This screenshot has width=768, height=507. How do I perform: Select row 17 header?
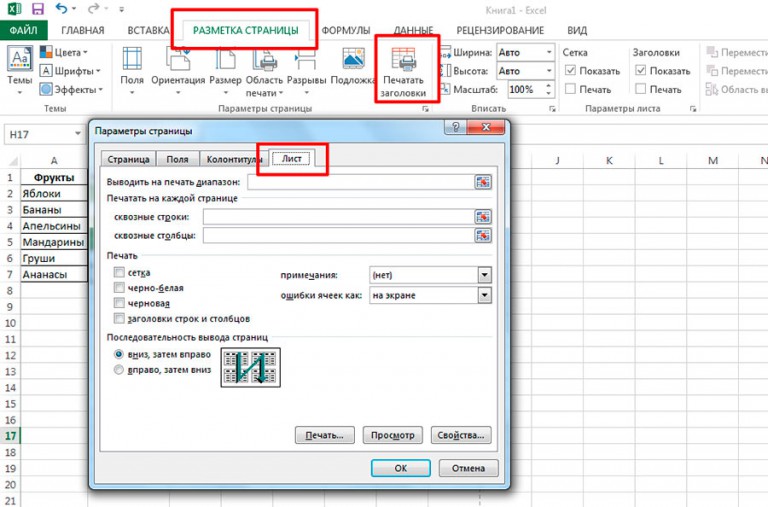[10, 435]
